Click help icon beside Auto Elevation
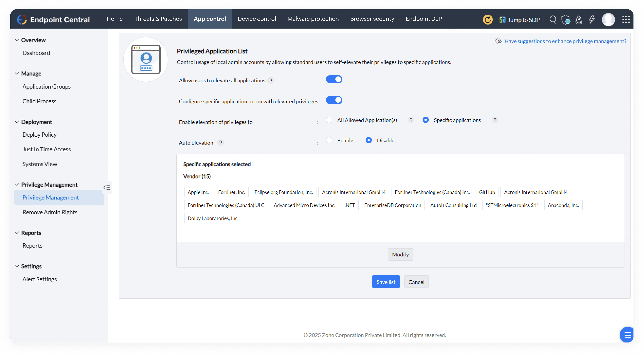 (x=220, y=143)
